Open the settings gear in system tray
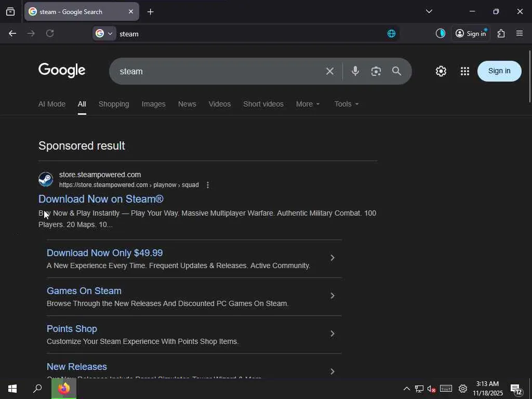This screenshot has height=399, width=532. tap(463, 389)
